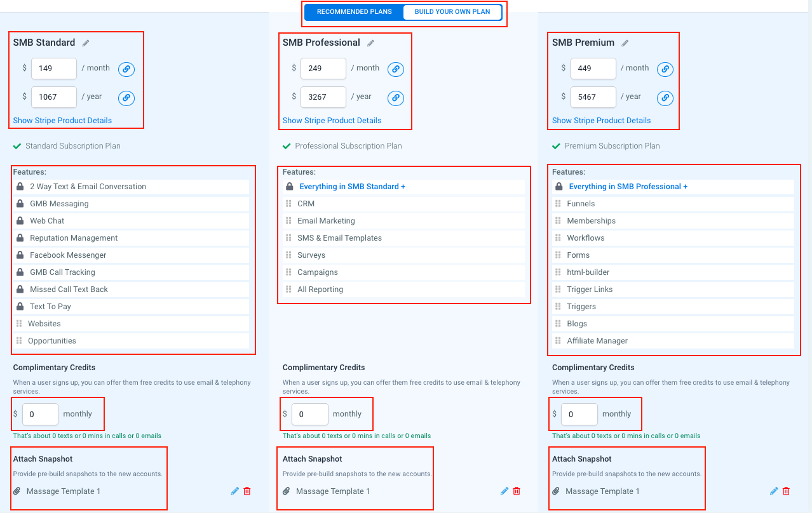Select Triggers feature row

coord(673,307)
